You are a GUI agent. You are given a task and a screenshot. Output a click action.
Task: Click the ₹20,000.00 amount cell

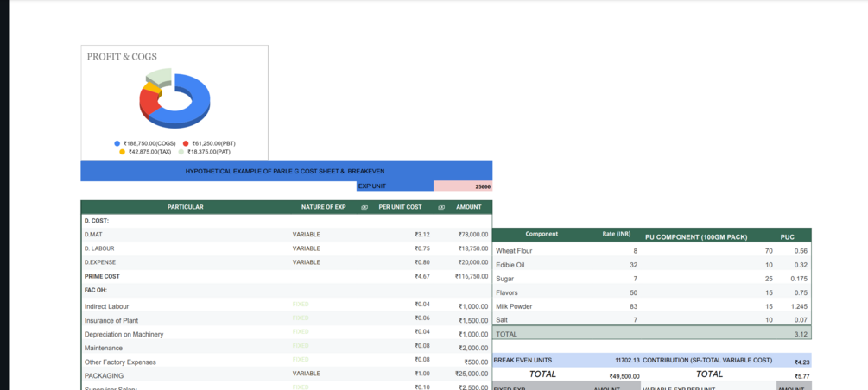coord(473,262)
